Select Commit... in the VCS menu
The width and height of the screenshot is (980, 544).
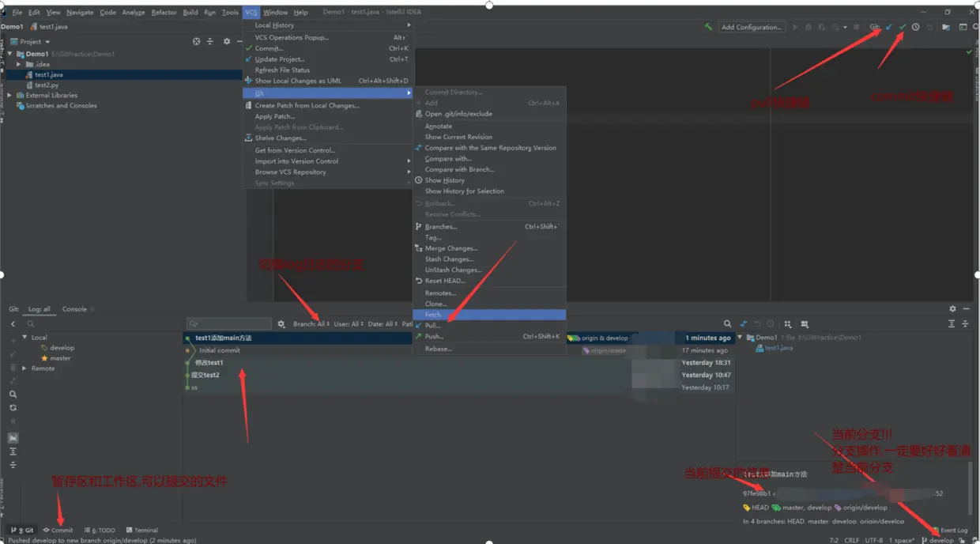click(326, 48)
